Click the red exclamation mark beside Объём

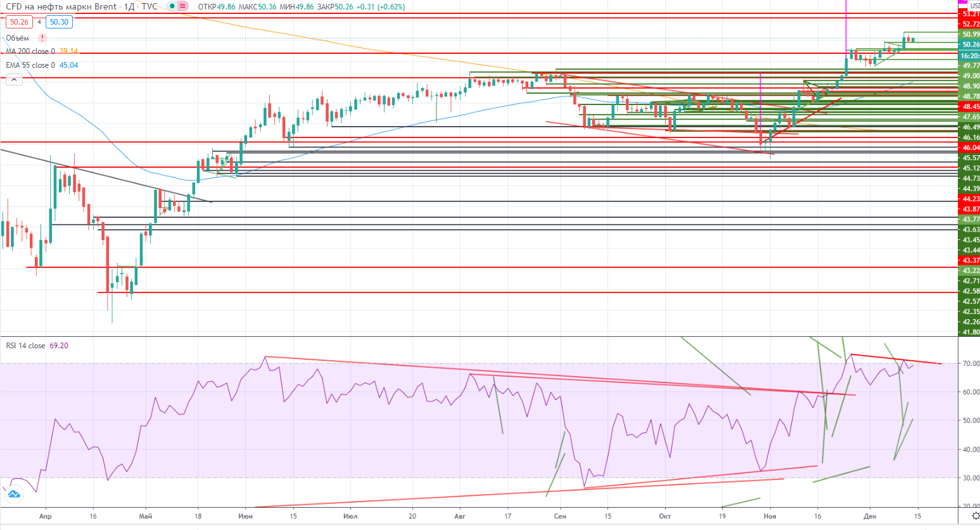pyautogui.click(x=42, y=38)
